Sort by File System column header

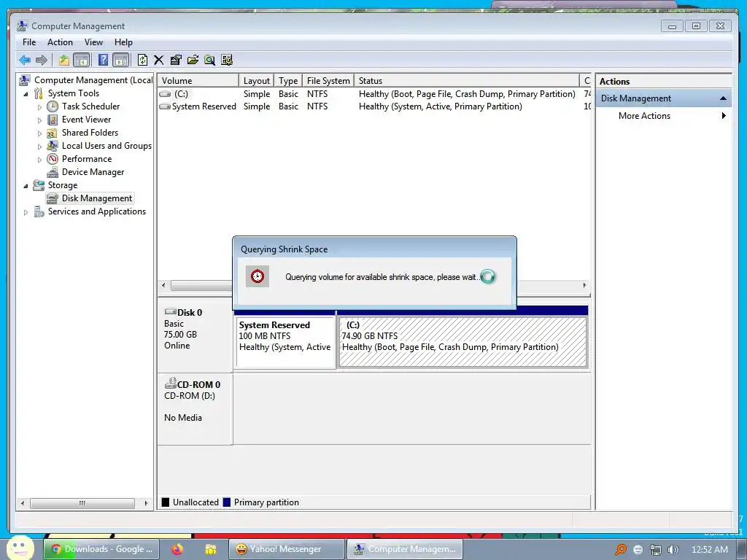[x=328, y=80]
